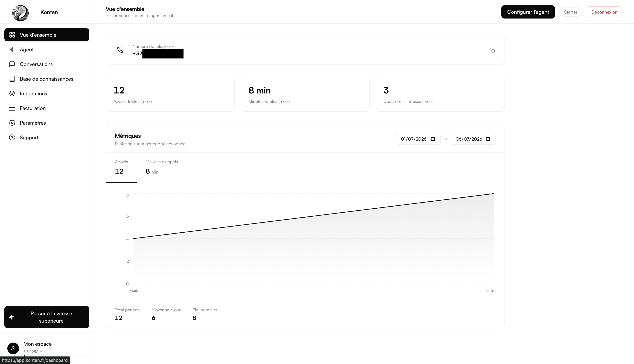Select the Appels metric tab
Screen dimensions: 634x364
tap(121, 168)
